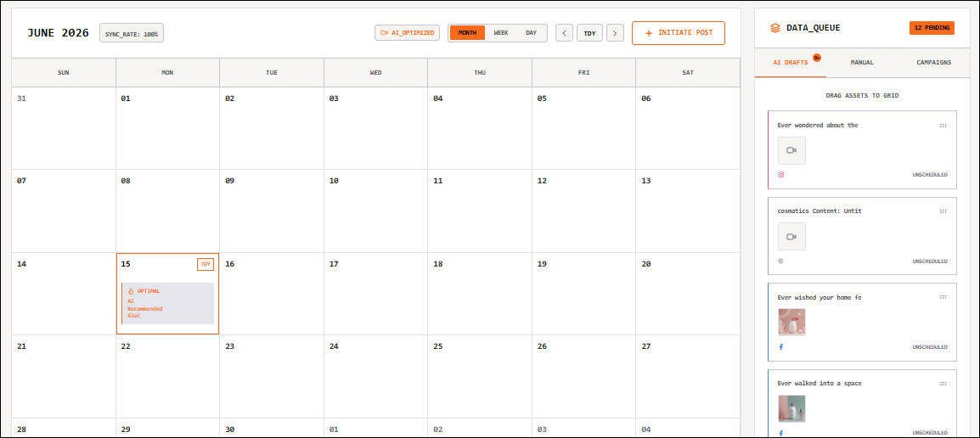This screenshot has height=438, width=980.
Task: Click the SYNC_RATE: 100% badge
Action: tap(132, 33)
